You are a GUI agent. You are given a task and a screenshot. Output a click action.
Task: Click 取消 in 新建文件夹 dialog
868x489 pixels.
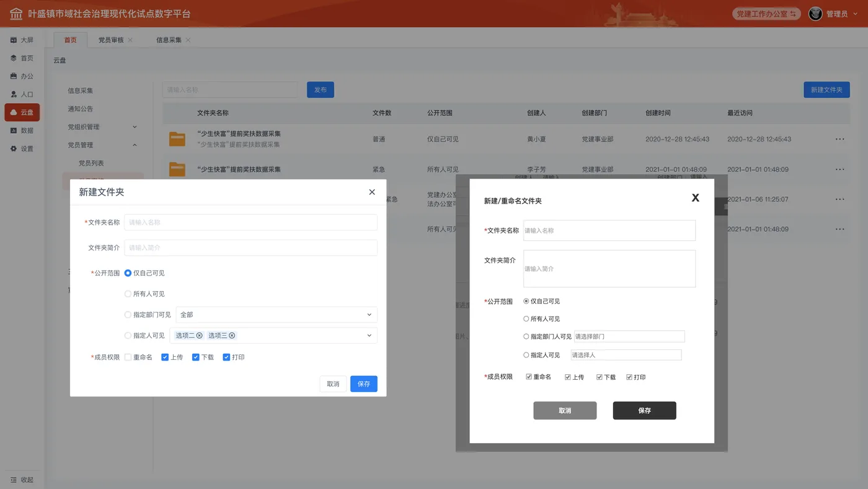pyautogui.click(x=333, y=384)
